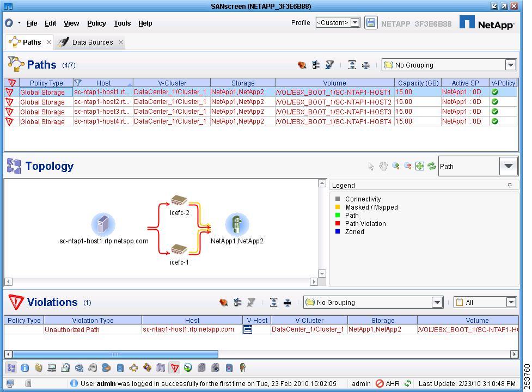Open the Violations All filter dropdown
This screenshot has height=392, width=532.
pos(511,302)
